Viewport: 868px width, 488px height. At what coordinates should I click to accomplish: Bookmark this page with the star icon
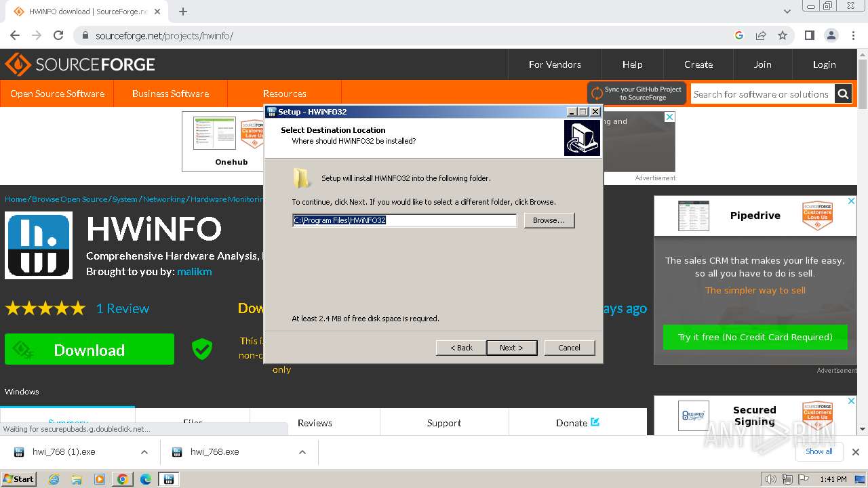pyautogui.click(x=783, y=35)
